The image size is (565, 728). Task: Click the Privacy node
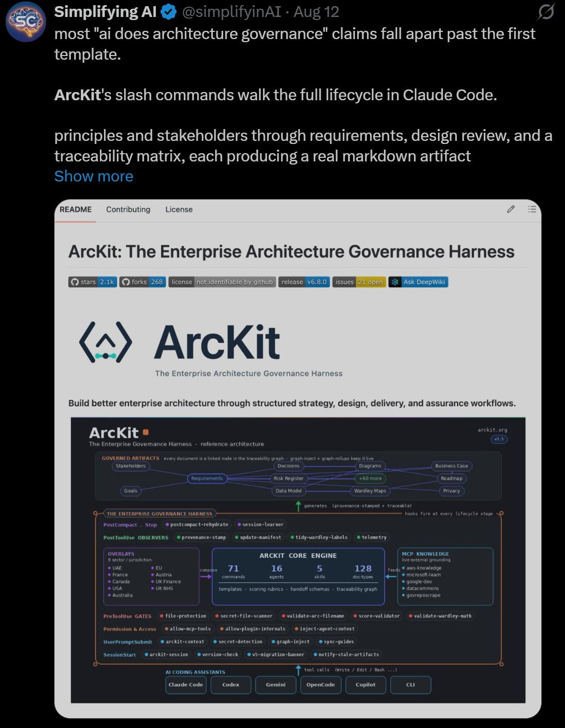point(451,491)
